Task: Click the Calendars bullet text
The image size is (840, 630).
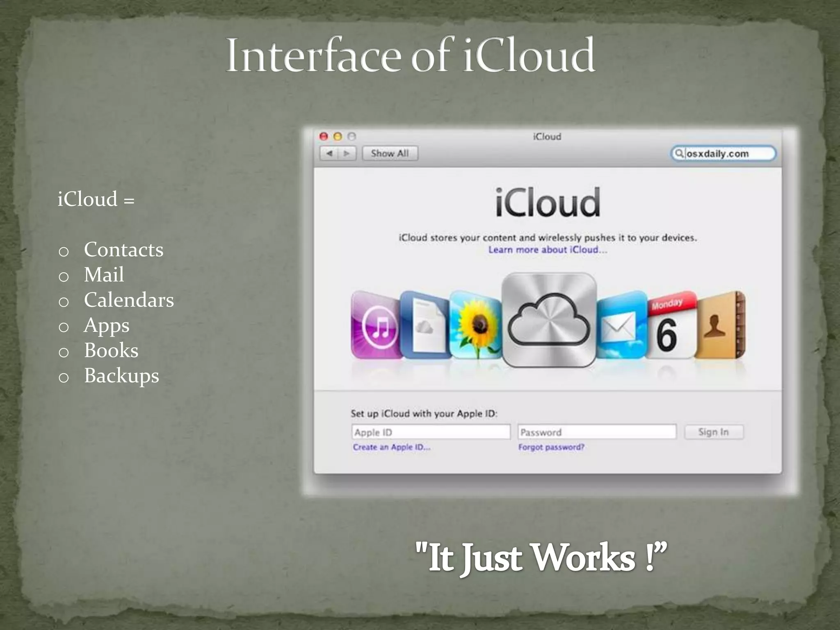Action: 129,300
